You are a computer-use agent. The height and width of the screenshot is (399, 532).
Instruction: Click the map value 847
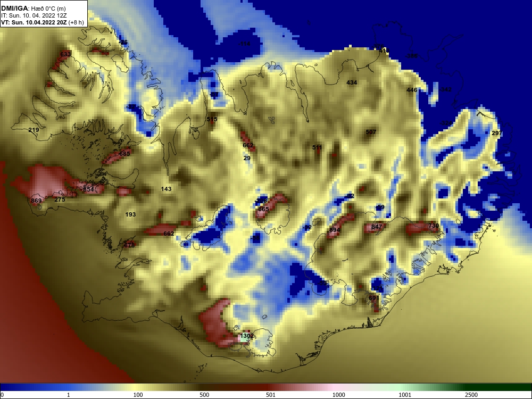[x=377, y=227]
